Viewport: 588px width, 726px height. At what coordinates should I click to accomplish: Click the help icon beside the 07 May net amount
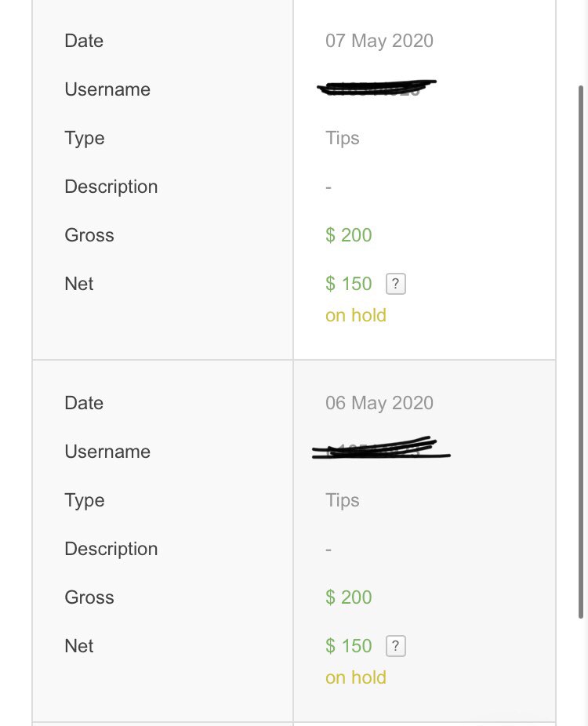pos(396,284)
